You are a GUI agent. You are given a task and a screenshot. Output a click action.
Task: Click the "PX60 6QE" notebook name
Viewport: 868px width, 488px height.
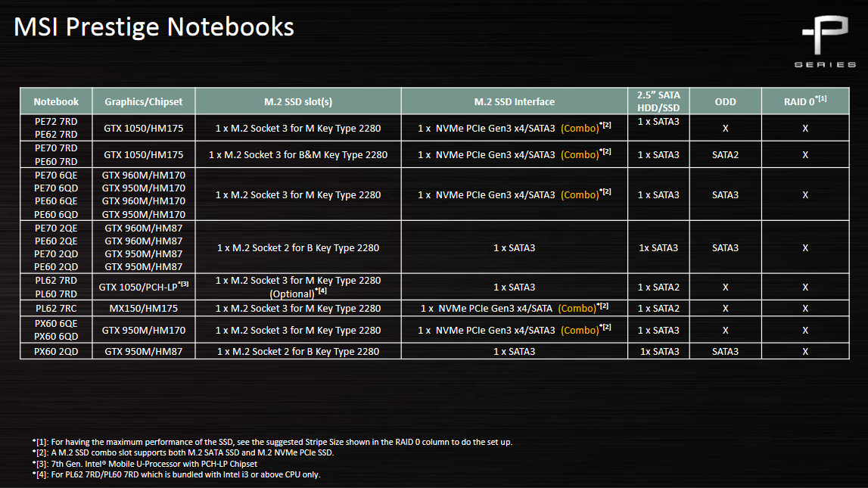pos(56,323)
